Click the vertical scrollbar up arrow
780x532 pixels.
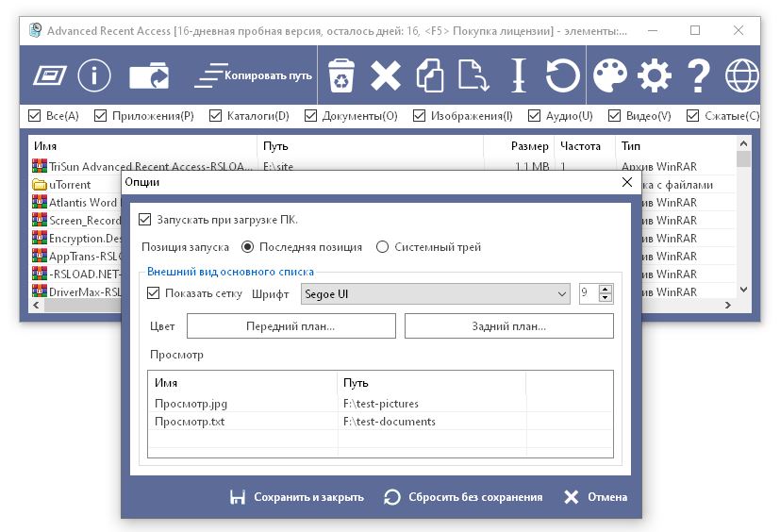click(743, 143)
